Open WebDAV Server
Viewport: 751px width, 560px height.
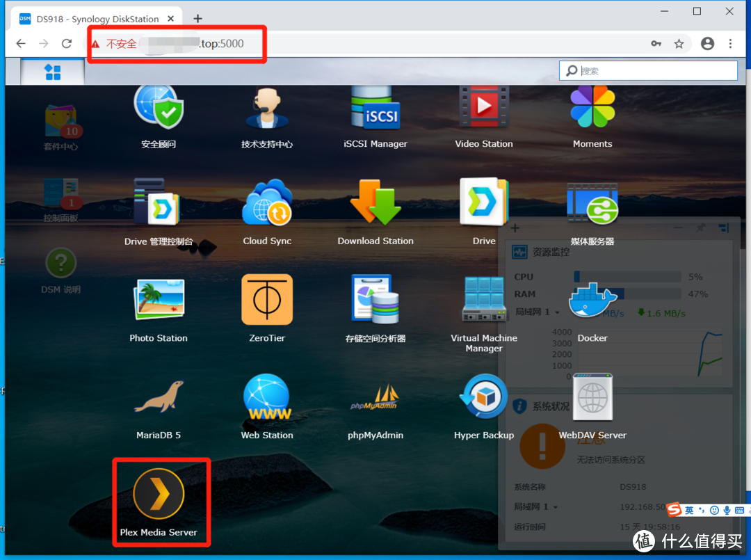[x=592, y=397]
